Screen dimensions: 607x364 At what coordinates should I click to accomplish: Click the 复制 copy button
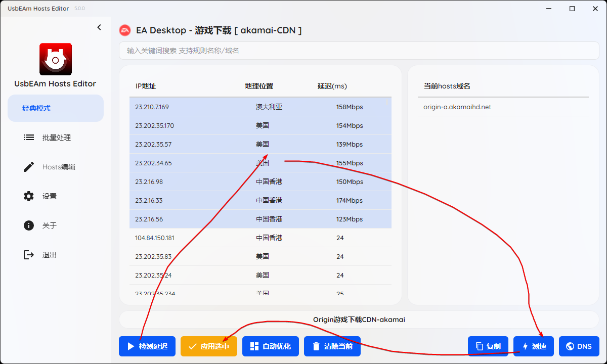pyautogui.click(x=488, y=346)
